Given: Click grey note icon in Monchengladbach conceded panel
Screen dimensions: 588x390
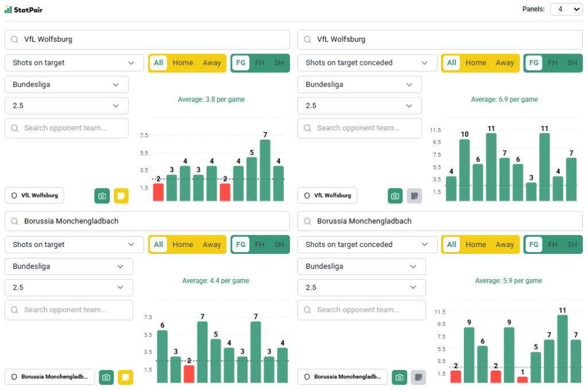Looking at the screenshot, I should point(419,377).
